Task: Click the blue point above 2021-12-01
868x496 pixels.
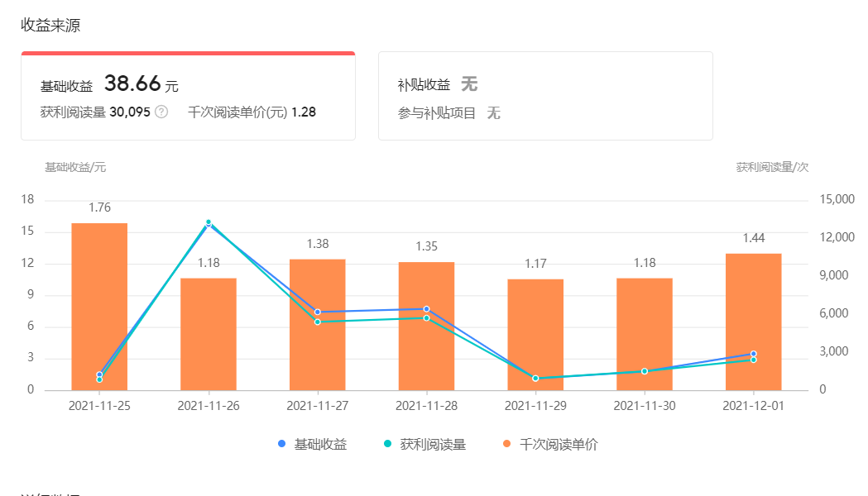Action: (x=753, y=352)
